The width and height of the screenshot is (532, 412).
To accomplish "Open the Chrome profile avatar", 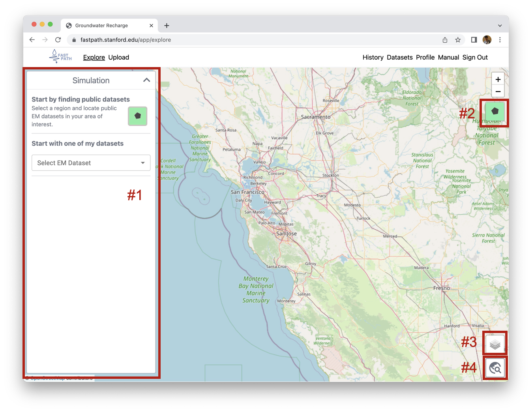I will pos(487,39).
